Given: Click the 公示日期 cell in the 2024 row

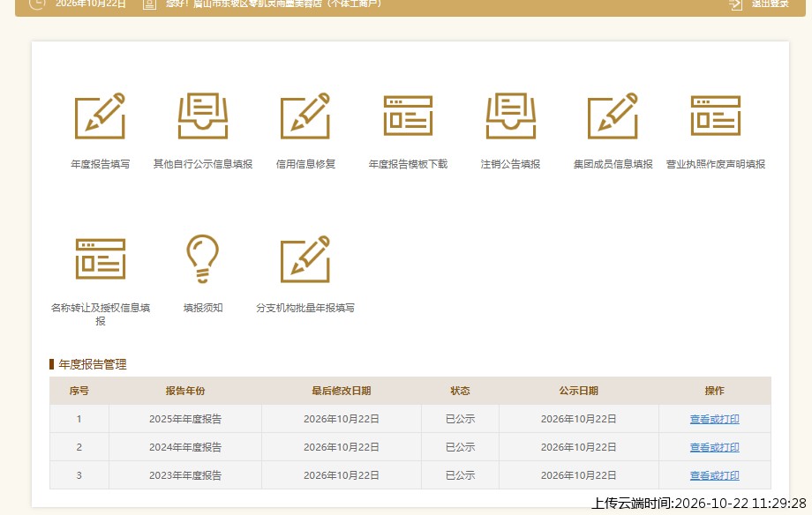Looking at the screenshot, I should pyautogui.click(x=578, y=447).
